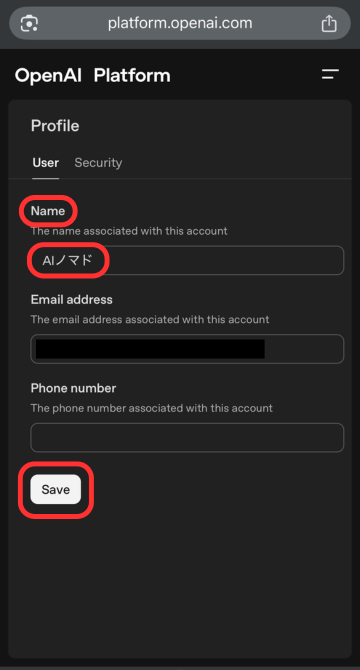The height and width of the screenshot is (670, 360).
Task: Click the Profile heading
Action: pyautogui.click(x=55, y=126)
